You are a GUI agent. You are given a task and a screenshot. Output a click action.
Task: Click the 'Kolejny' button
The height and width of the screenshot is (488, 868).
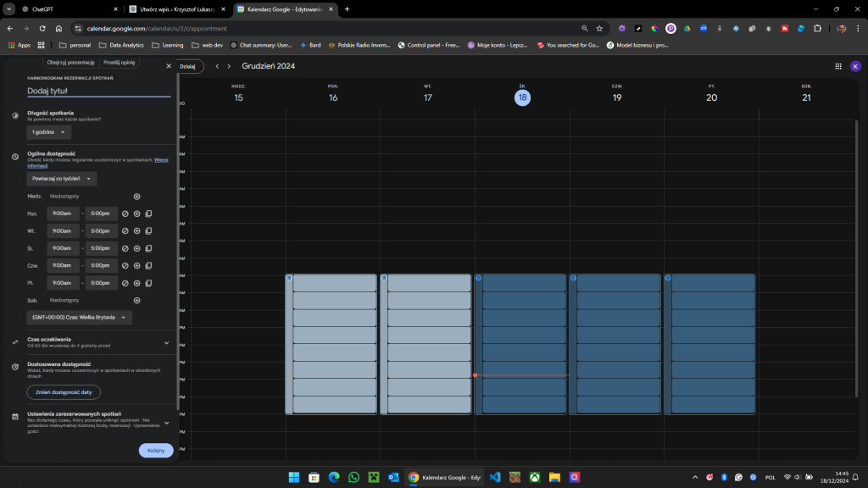click(156, 451)
